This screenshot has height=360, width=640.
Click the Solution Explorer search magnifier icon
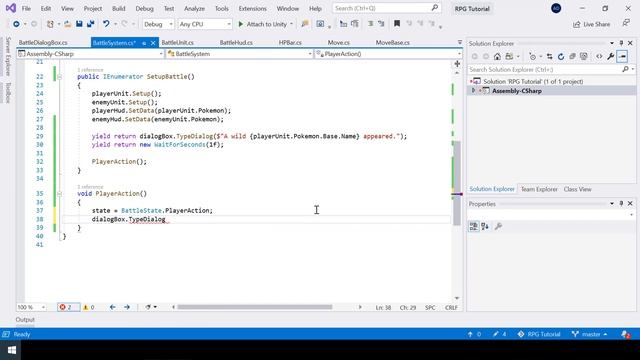(625, 69)
